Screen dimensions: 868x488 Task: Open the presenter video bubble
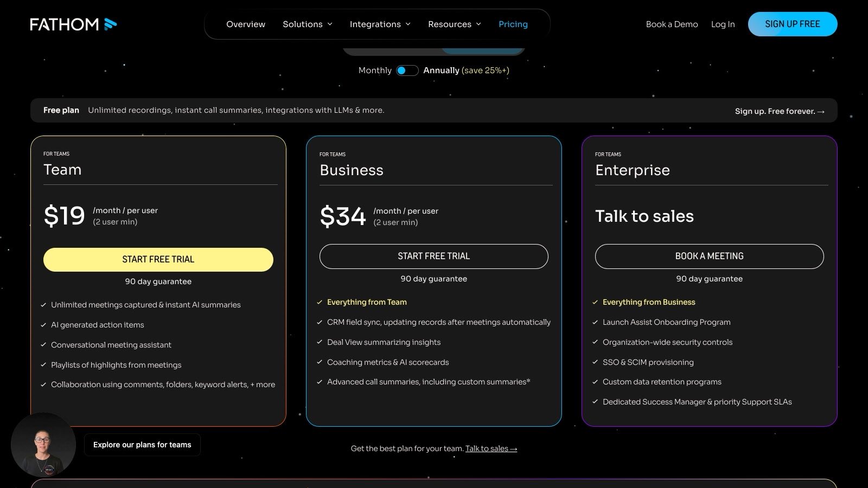point(43,445)
